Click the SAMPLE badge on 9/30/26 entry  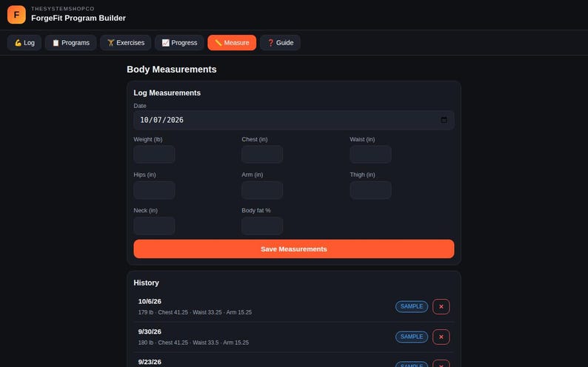tap(411, 337)
